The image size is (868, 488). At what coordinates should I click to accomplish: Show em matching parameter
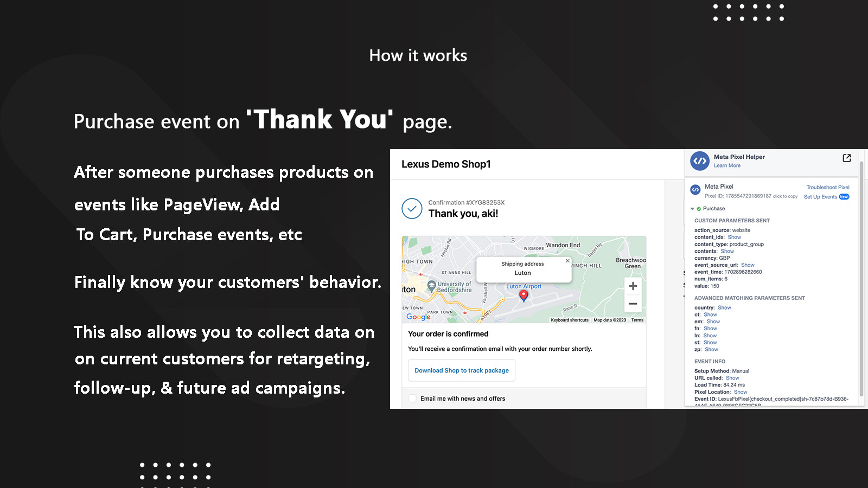[713, 322]
